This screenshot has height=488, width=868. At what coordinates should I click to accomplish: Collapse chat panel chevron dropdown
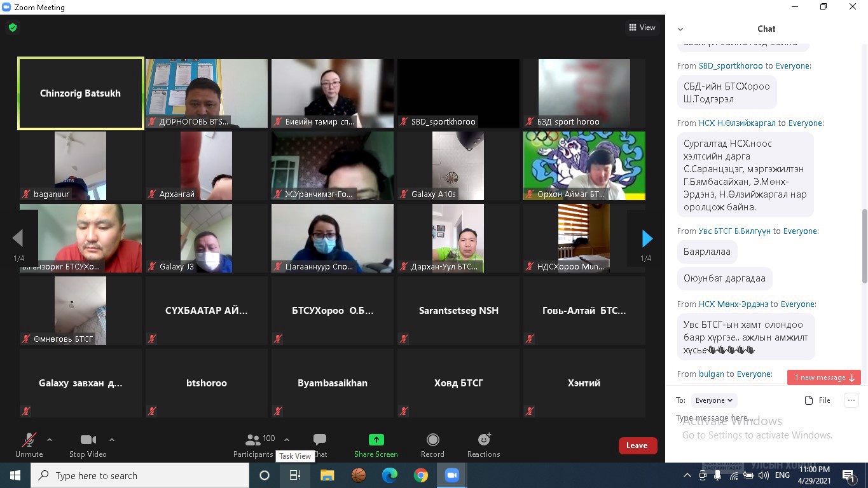click(x=680, y=29)
